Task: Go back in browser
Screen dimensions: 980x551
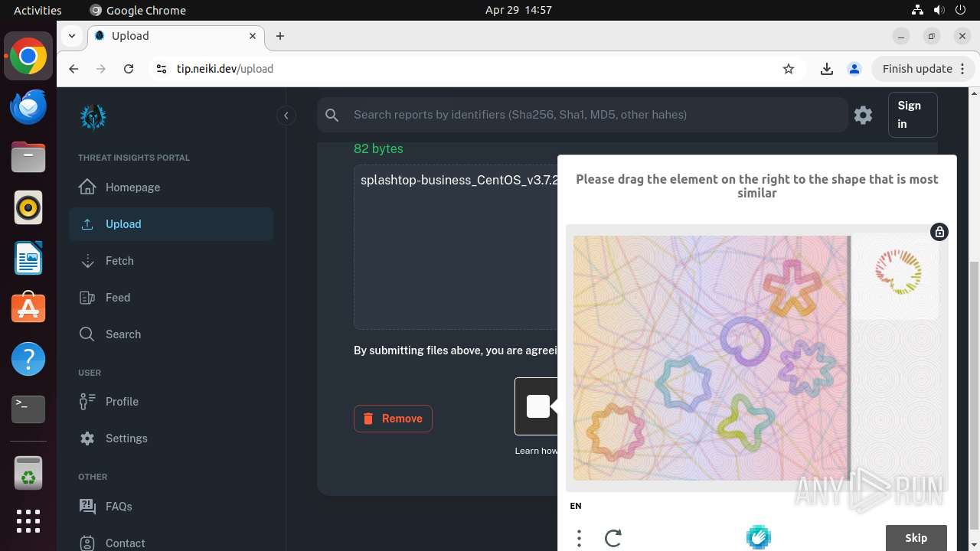Action: (73, 69)
